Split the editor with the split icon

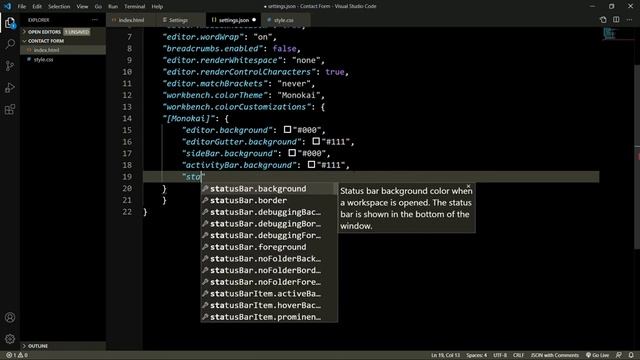coord(616,20)
